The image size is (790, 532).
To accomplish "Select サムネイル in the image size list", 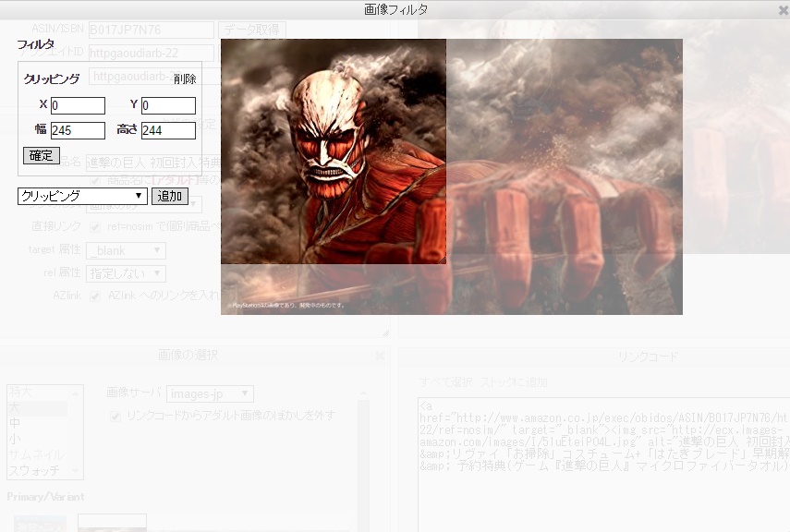I will tap(38, 454).
